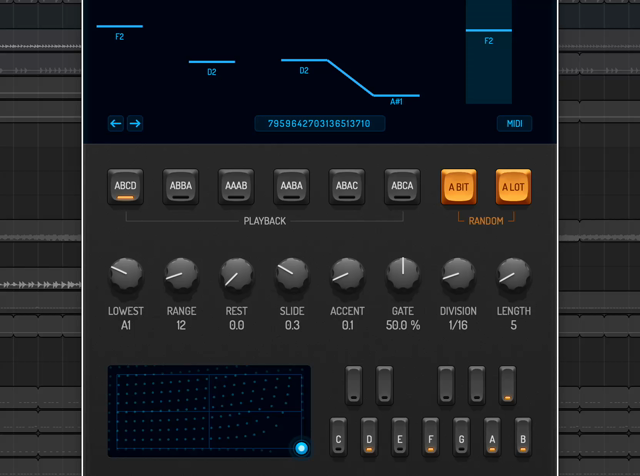The width and height of the screenshot is (640, 476).
Task: Toggle the C note key
Action: [x=338, y=436]
